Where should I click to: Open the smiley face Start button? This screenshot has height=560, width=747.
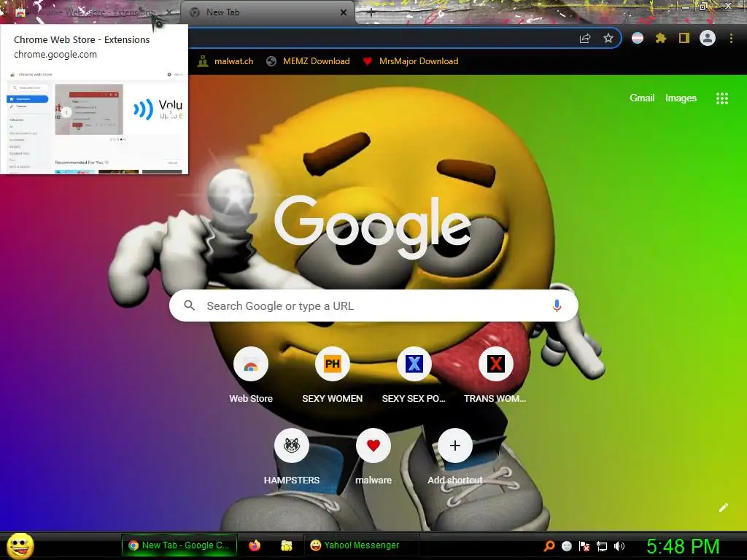pos(20,545)
